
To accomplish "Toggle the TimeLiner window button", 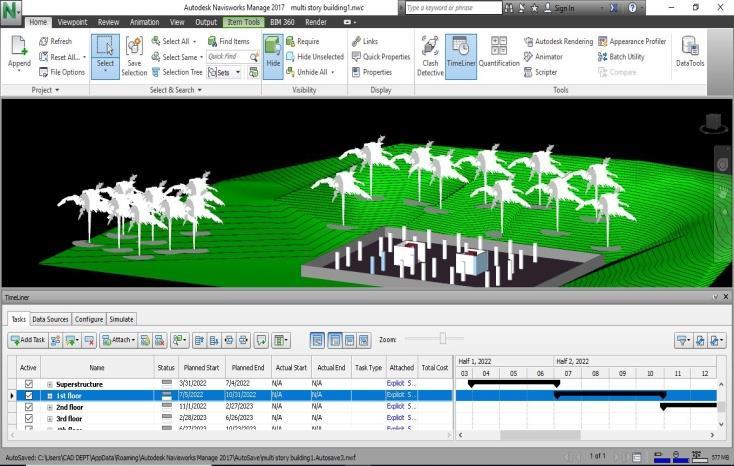I will [461, 56].
